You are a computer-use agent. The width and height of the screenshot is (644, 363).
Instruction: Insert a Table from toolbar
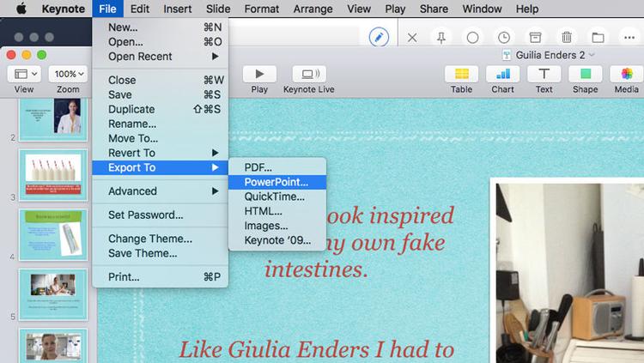click(x=462, y=74)
